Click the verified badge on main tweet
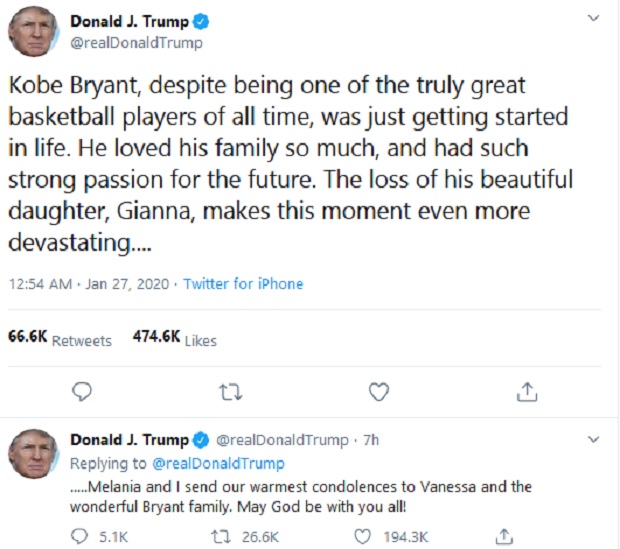The height and width of the screenshot is (549, 620). click(200, 21)
